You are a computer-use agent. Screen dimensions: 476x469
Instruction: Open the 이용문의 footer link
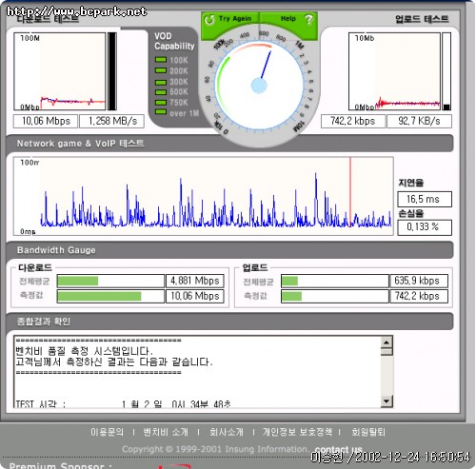107,432
